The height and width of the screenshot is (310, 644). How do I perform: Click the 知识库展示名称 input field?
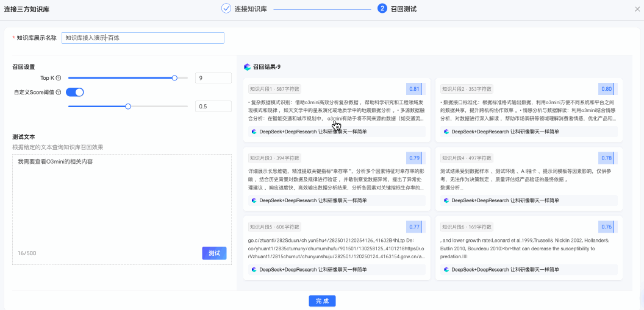coord(143,38)
